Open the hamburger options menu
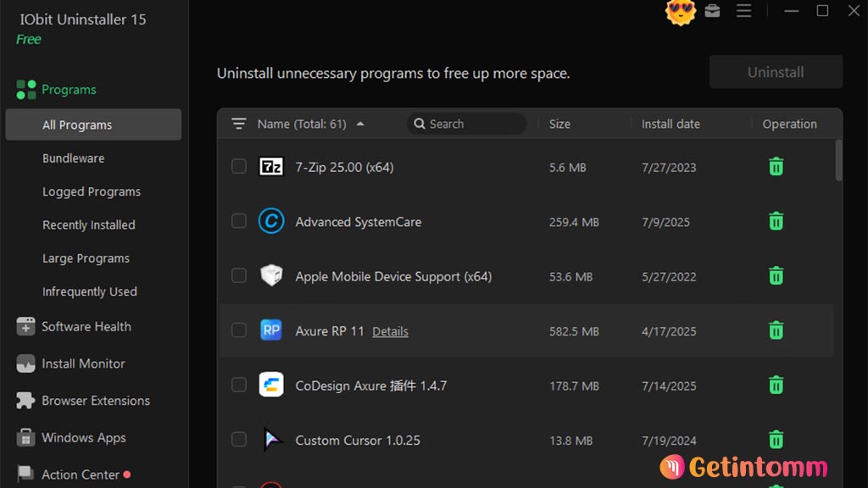Screen dimensions: 868x488 (743, 10)
